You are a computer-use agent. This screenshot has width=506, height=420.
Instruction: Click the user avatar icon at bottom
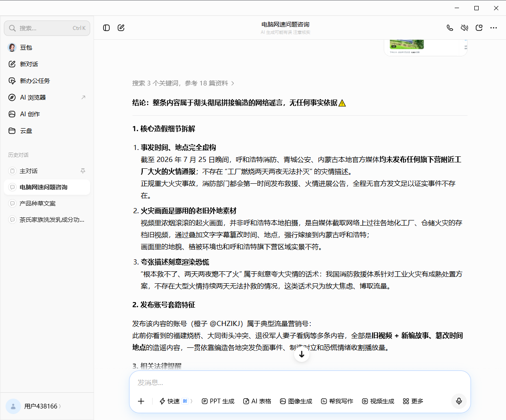point(13,406)
